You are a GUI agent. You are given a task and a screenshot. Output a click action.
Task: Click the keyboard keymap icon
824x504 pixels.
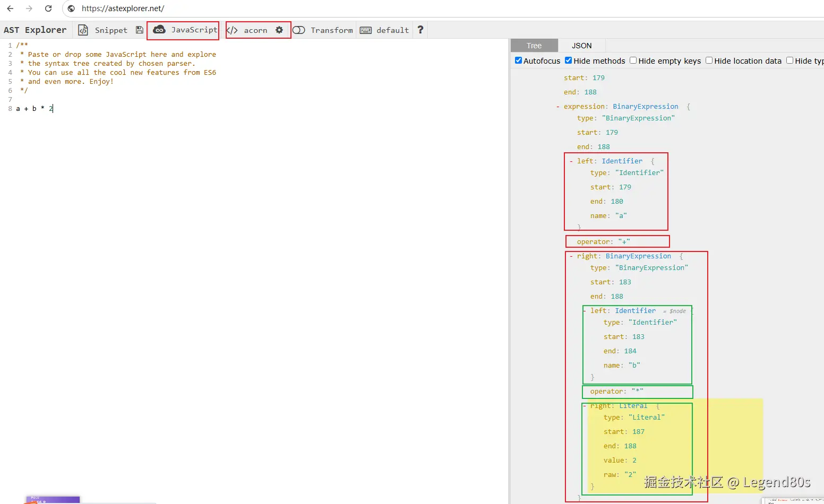tap(366, 30)
